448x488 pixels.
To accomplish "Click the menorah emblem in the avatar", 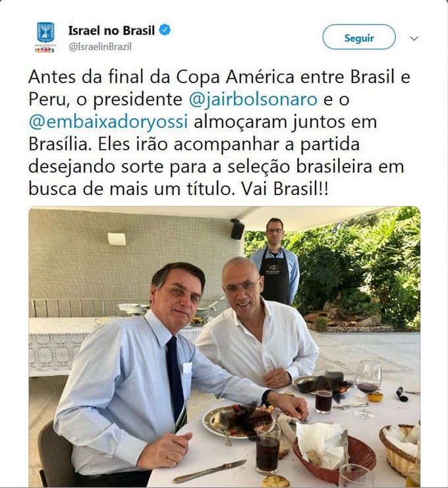I will click(45, 32).
